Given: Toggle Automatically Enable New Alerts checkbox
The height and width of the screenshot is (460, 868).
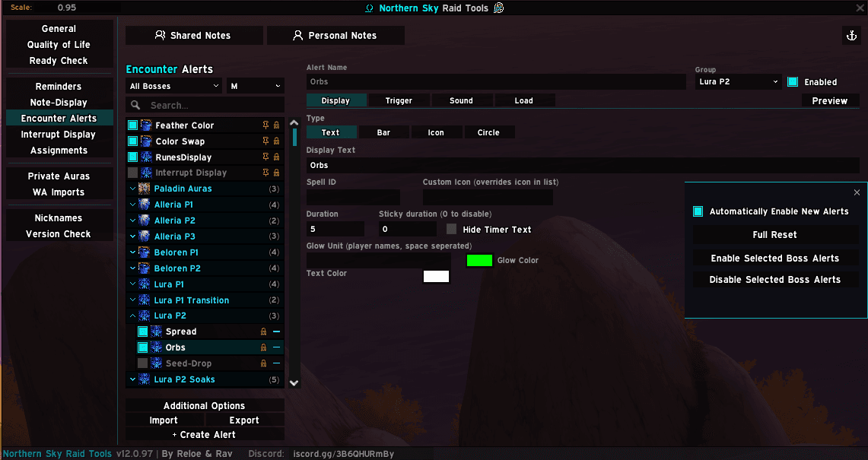Looking at the screenshot, I should [x=698, y=211].
